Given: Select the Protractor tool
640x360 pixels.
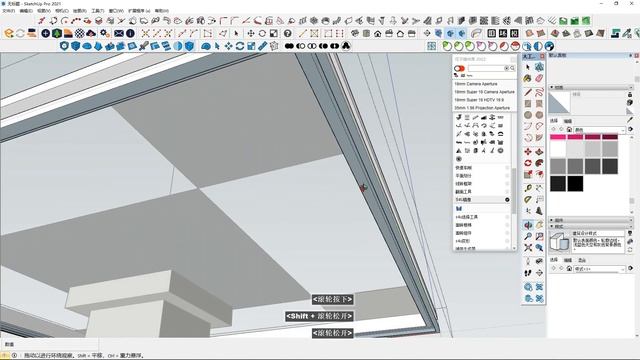Looking at the screenshot, I should pyautogui.click(x=528, y=200).
